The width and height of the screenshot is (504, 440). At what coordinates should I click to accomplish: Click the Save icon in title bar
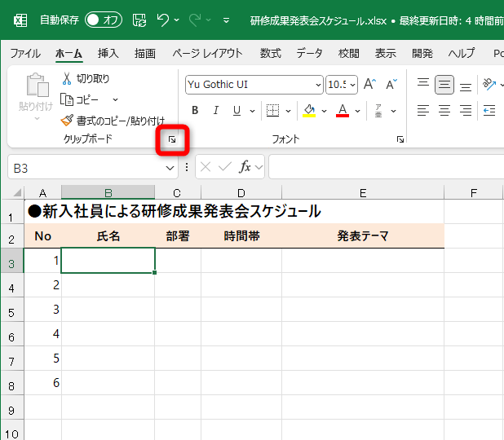coord(139,20)
